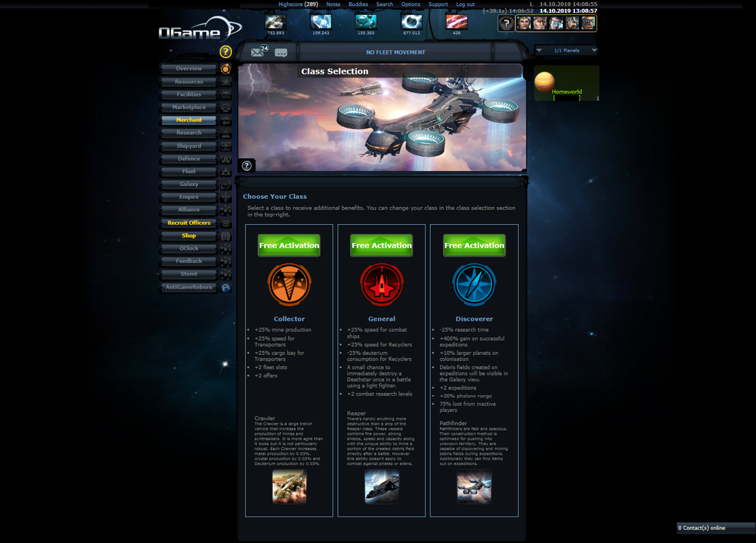This screenshot has height=543, width=756.
Task: Open Search link in top bar
Action: pos(385,4)
